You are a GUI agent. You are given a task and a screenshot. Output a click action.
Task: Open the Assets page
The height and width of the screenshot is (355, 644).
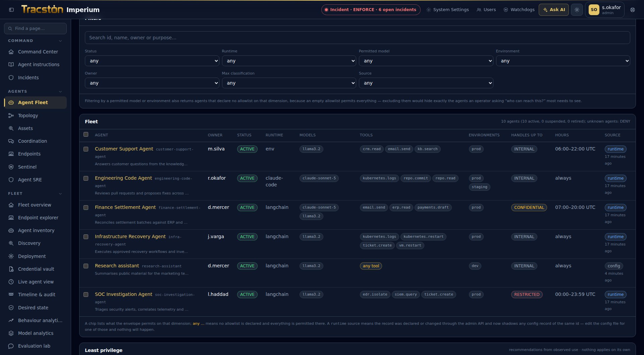[x=35, y=128]
